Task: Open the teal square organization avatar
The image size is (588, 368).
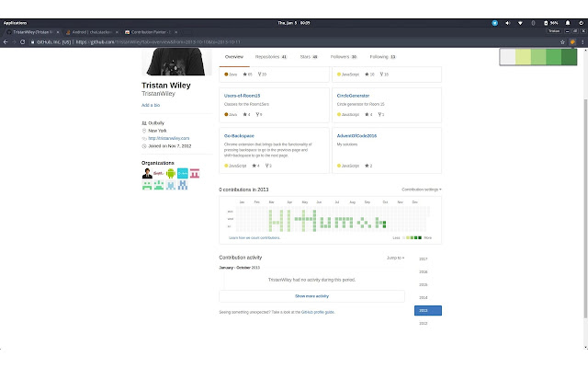Action: pos(183,173)
